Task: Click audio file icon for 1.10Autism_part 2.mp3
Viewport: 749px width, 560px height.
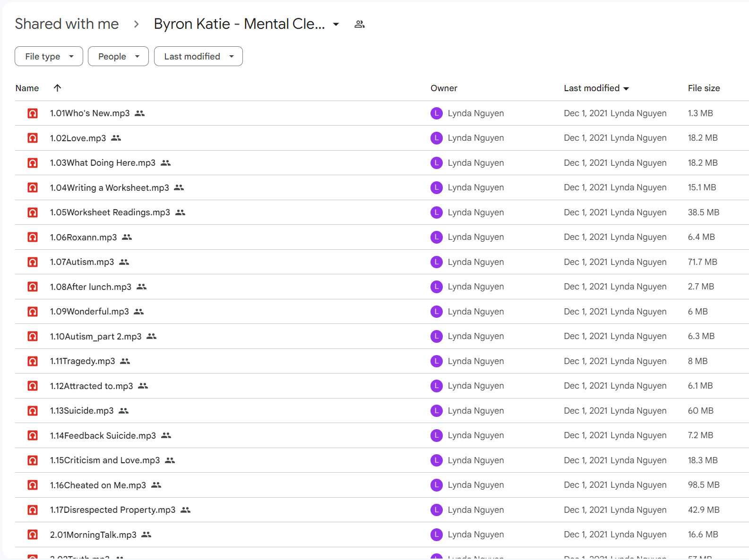Action: 33,336
